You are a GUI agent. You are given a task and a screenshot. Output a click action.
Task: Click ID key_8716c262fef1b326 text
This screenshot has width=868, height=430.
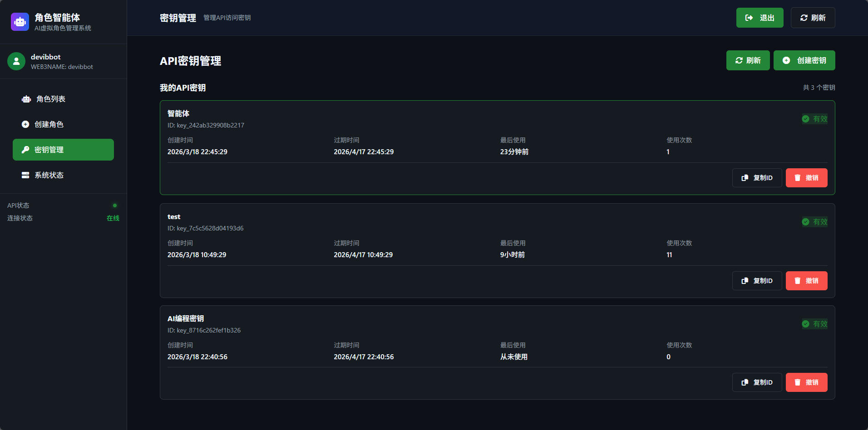[x=204, y=330]
